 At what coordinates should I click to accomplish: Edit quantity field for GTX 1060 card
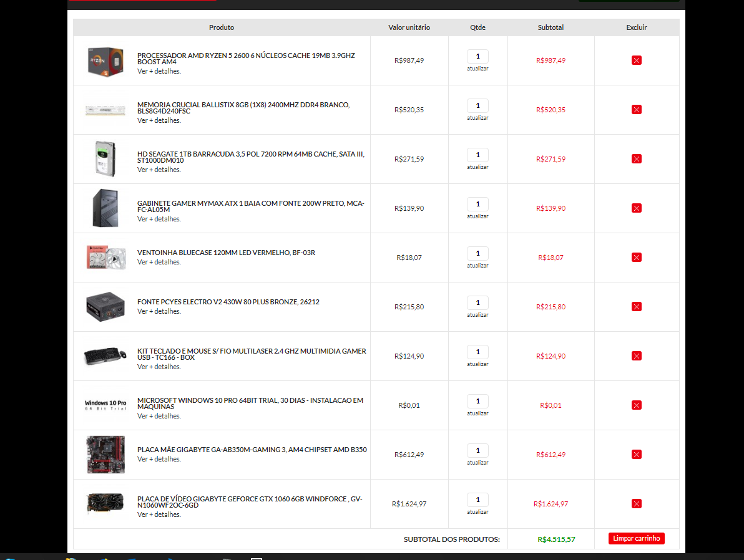(478, 500)
